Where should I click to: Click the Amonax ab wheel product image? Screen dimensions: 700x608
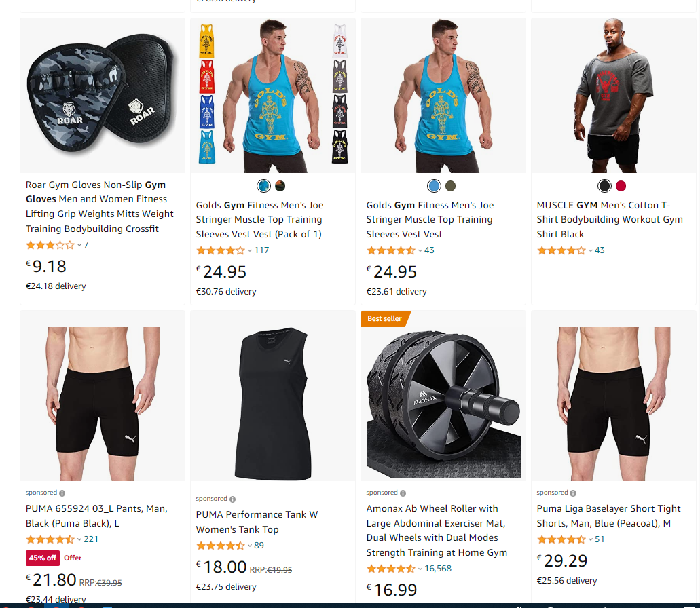[x=443, y=404]
